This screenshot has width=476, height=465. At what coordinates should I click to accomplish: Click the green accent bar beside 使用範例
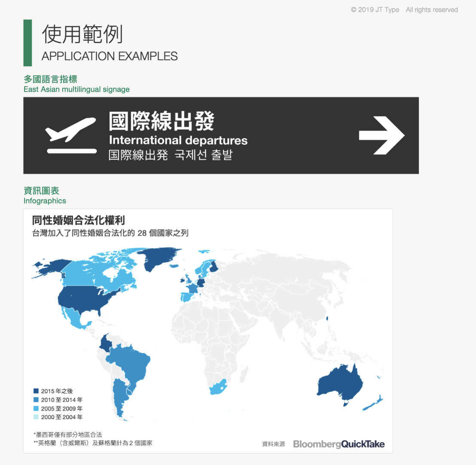tap(27, 43)
